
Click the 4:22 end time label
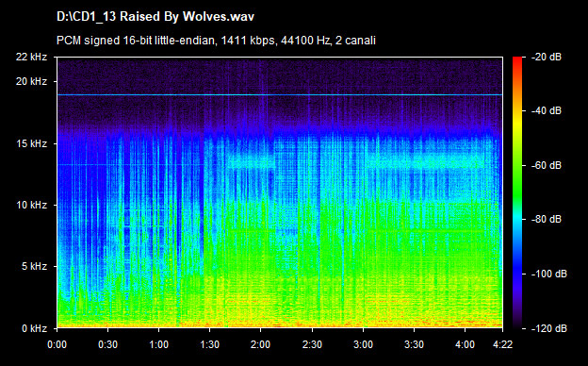pos(502,344)
